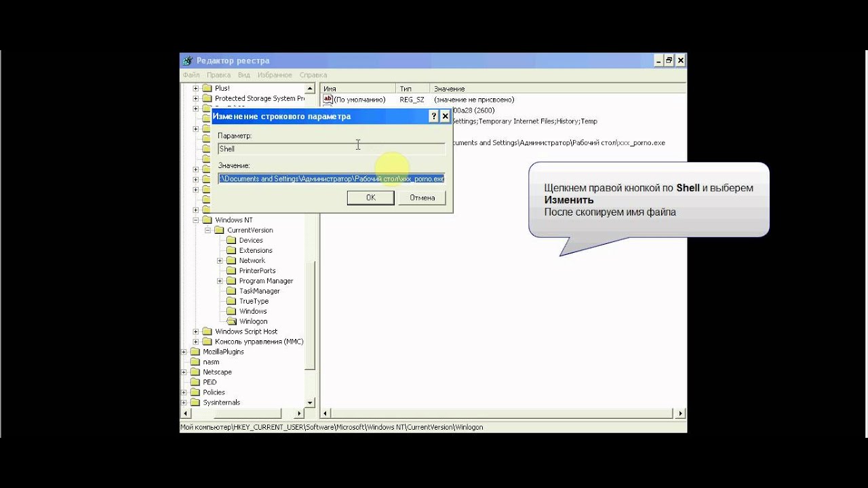The height and width of the screenshot is (488, 868).
Task: Click the string icon beside (По умолчанию)
Action: pos(328,99)
